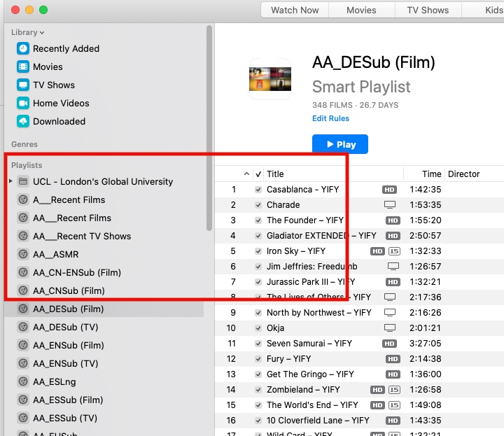Click gear icon beside AA_CNSub (Film)
This screenshot has height=436, width=504.
pos(23,290)
